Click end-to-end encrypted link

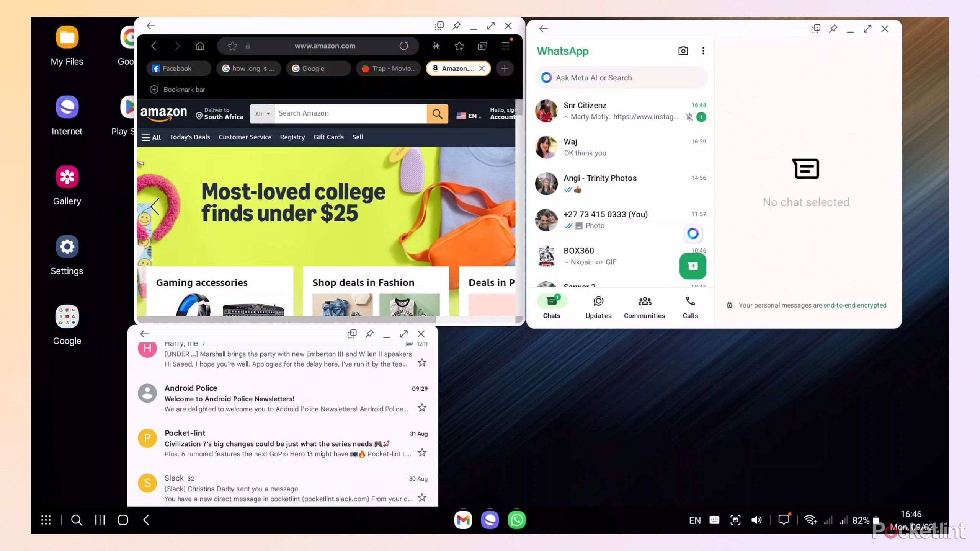click(x=854, y=305)
